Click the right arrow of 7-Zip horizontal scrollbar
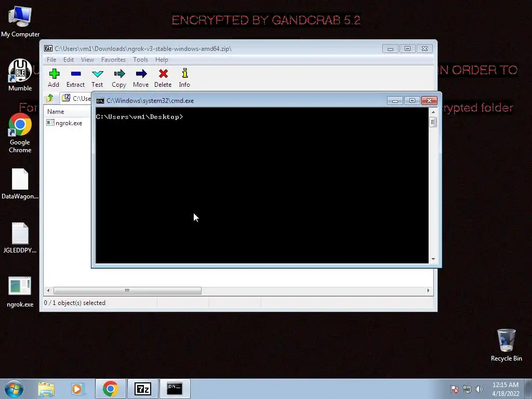The image size is (532, 399). [x=428, y=290]
